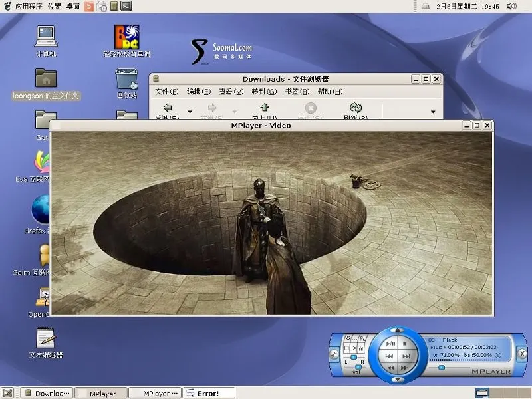
Task: Click the date and time clock
Action: [x=467, y=7]
